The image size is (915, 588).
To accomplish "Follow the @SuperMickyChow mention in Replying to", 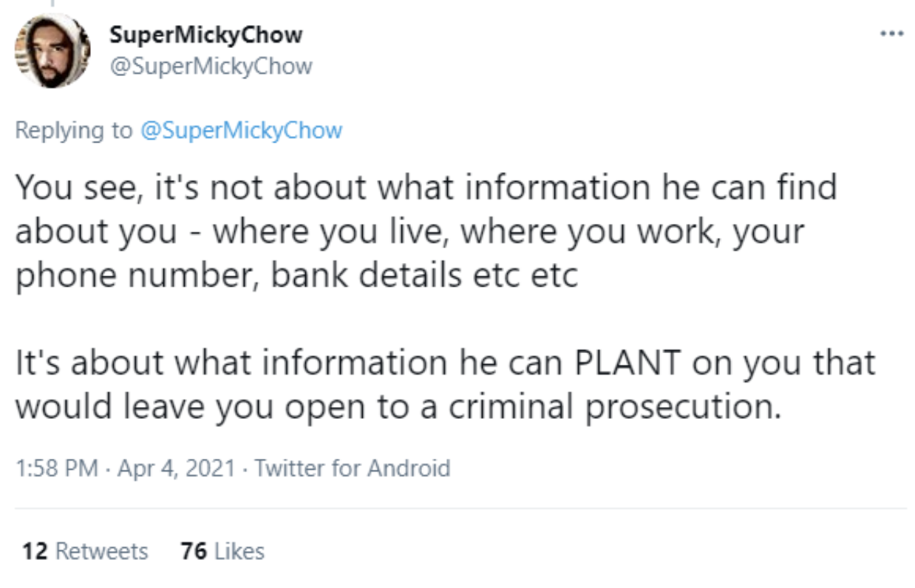I will click(241, 131).
